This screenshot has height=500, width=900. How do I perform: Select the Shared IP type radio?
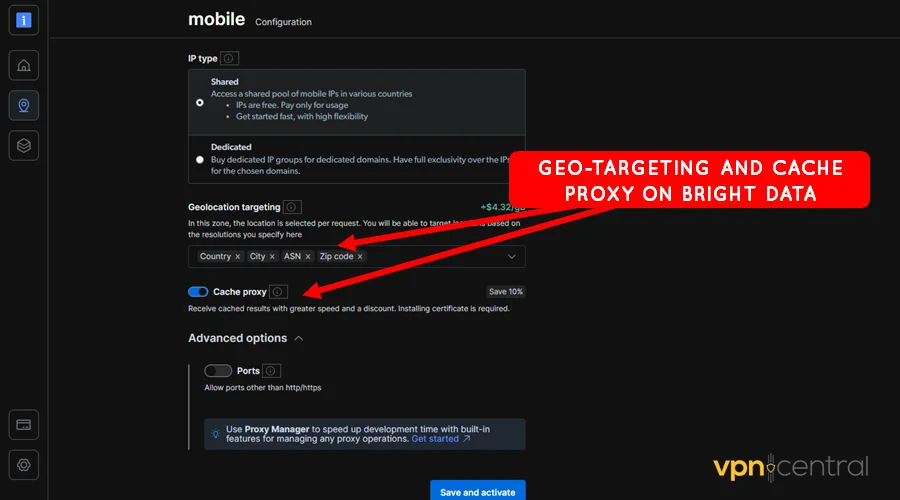[200, 103]
